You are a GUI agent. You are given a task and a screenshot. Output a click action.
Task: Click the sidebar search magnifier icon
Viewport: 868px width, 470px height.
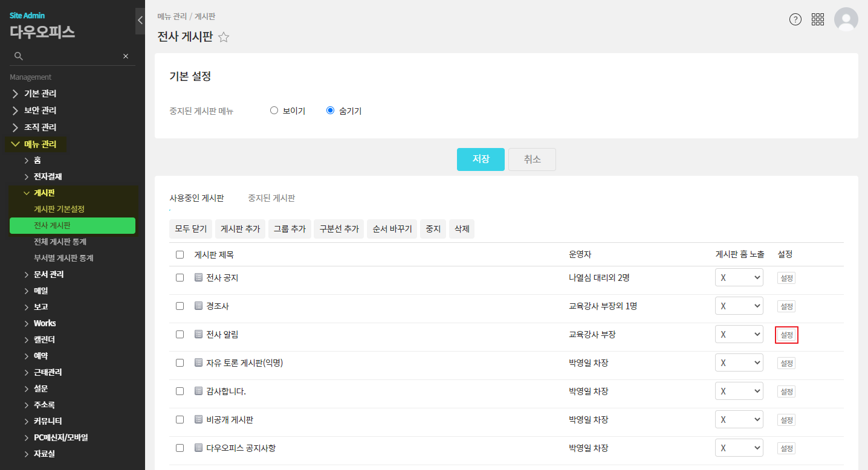19,56
